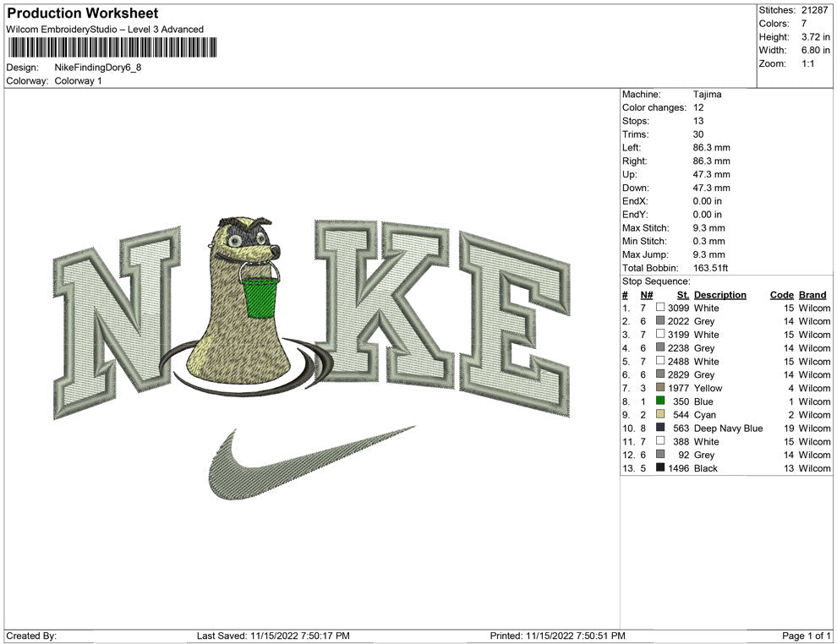This screenshot has width=837, height=644.
Task: Click the stitch count 388 in row 11
Action: coord(681,441)
